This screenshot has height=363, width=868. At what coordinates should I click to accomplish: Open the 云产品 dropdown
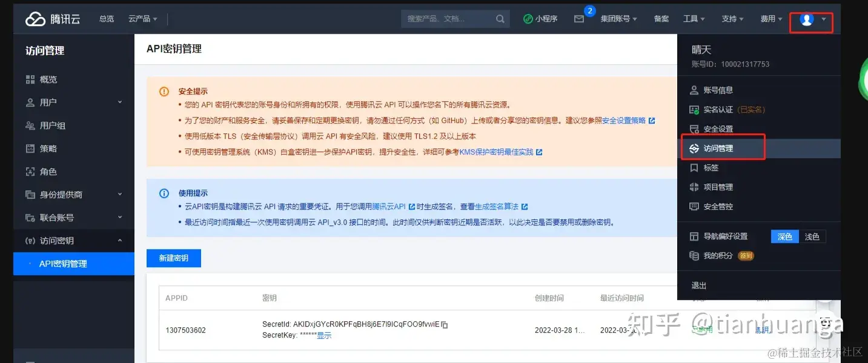coord(143,19)
